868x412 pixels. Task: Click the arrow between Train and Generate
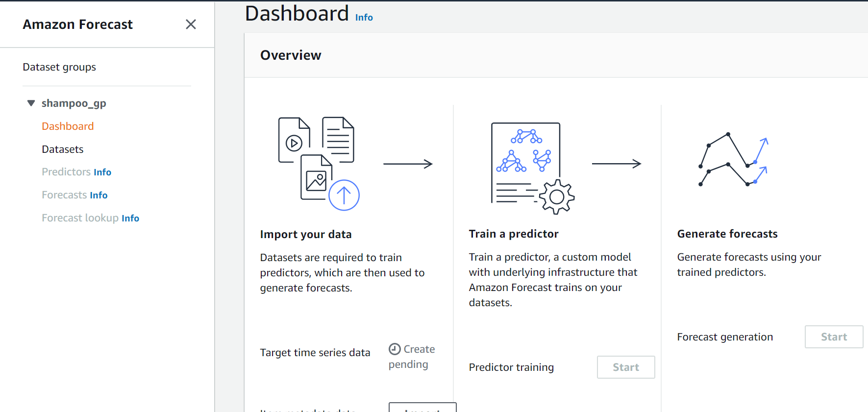(x=616, y=164)
